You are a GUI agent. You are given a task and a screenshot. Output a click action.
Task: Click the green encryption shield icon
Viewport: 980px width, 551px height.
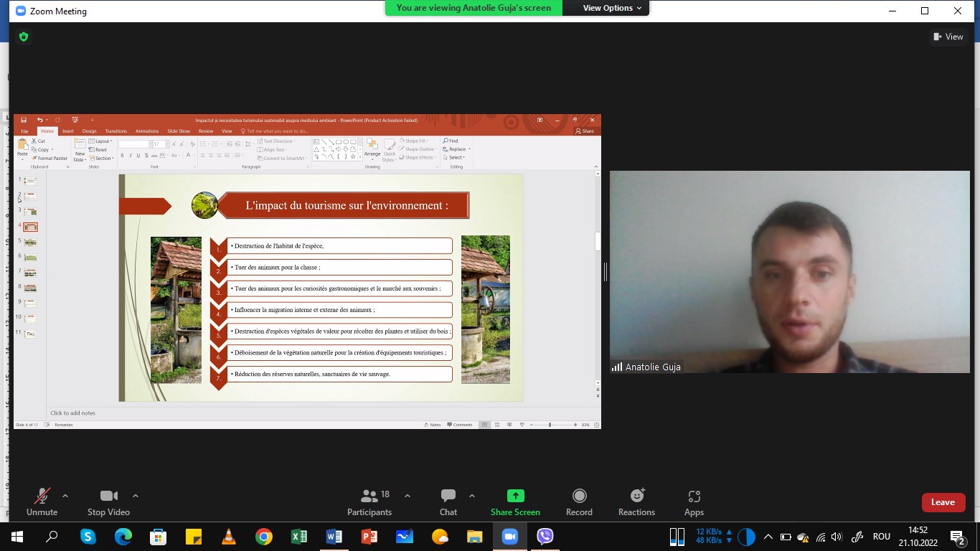[x=24, y=37]
